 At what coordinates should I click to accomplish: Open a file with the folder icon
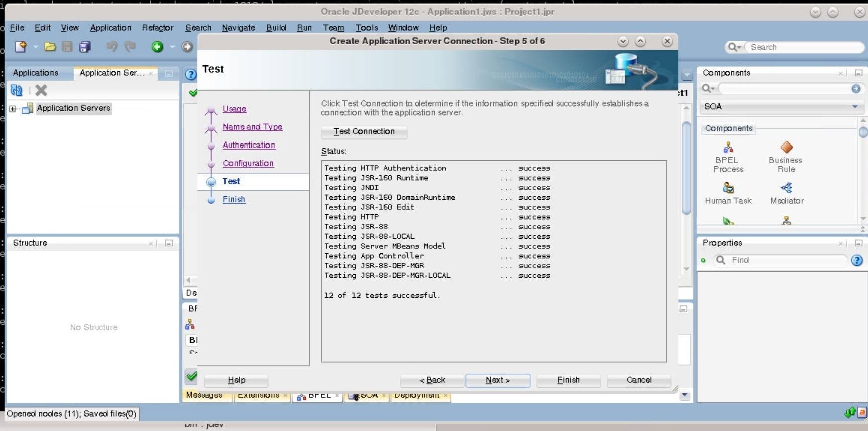[50, 47]
